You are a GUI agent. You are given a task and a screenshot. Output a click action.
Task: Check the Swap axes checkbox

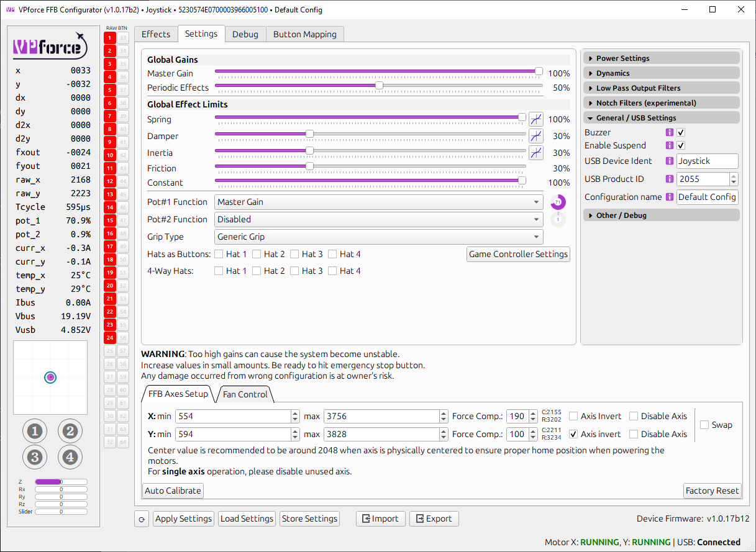pos(704,425)
